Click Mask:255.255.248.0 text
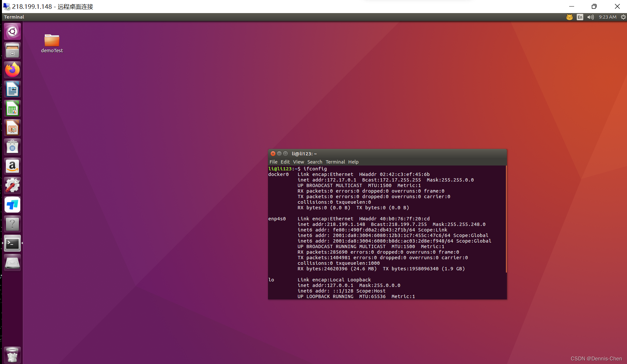The image size is (627, 364). pos(459,224)
